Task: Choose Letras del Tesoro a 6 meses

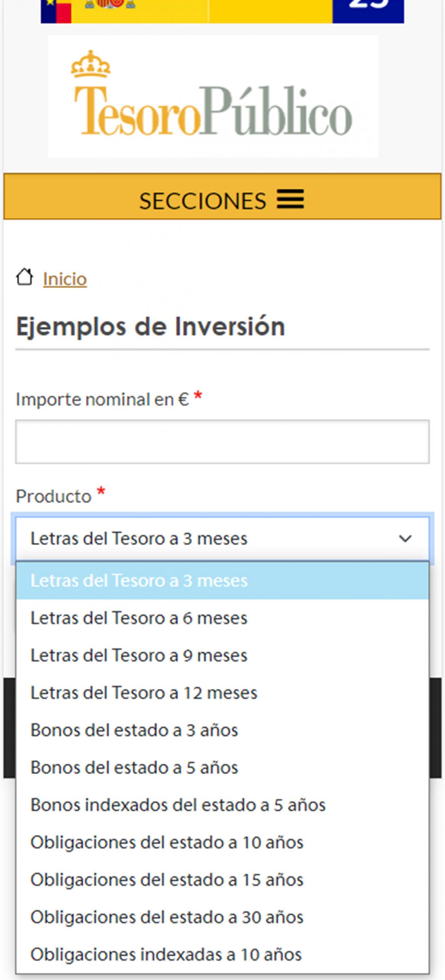Action: tap(139, 618)
